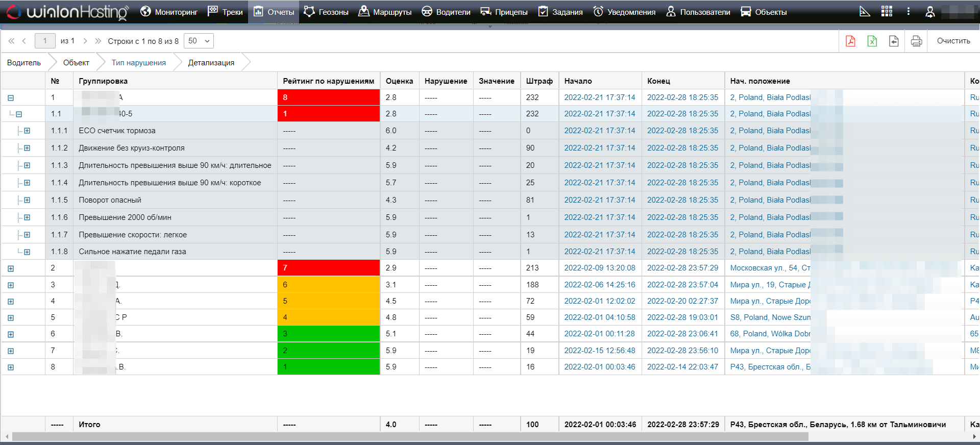Export report to Excel icon
The width and height of the screenshot is (980, 445).
(x=872, y=41)
